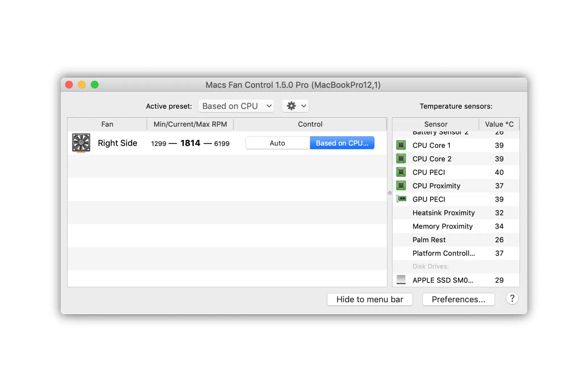The image size is (588, 392).
Task: Select the Memory Proximity sensor row
Action: click(x=456, y=226)
